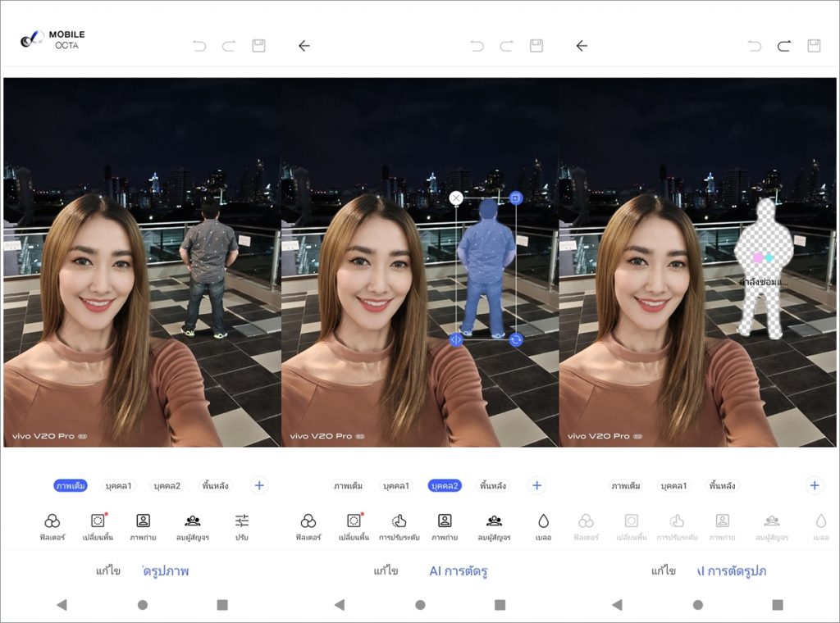
Task: Select the บุคคล1 chip in middle screen
Action: 395,485
